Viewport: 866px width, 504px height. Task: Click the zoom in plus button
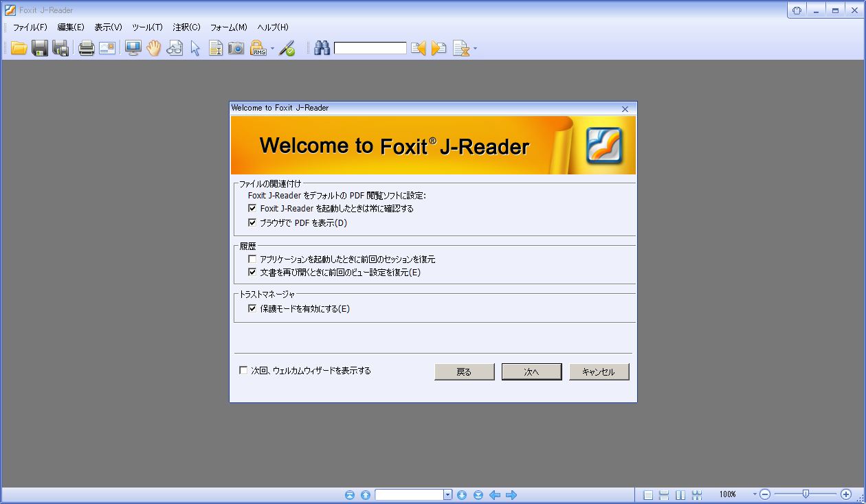(x=846, y=494)
